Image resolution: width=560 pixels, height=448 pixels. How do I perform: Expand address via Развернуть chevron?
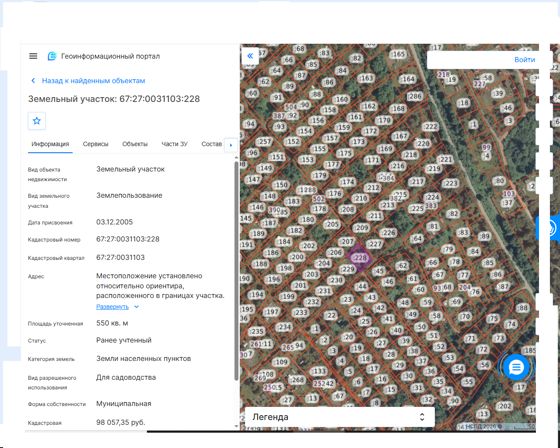click(136, 307)
